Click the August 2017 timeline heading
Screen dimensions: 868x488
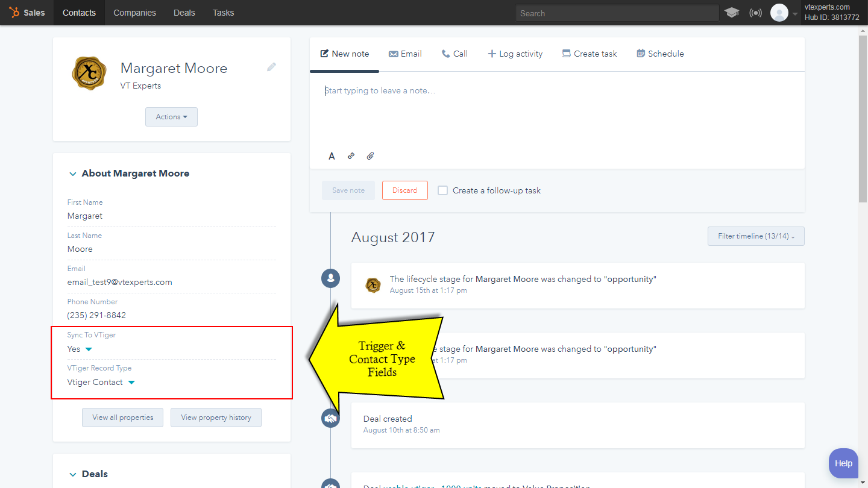[393, 237]
